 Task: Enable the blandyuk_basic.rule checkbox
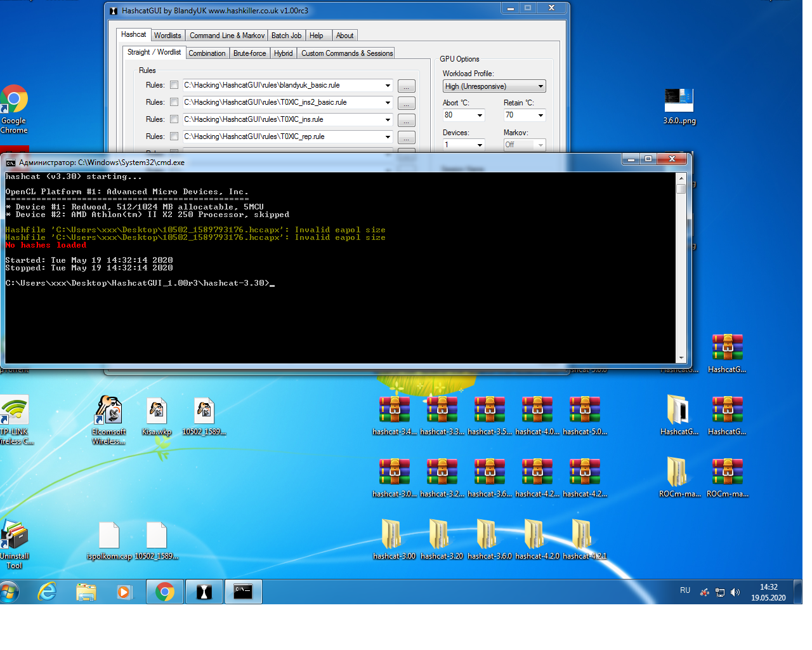click(174, 85)
